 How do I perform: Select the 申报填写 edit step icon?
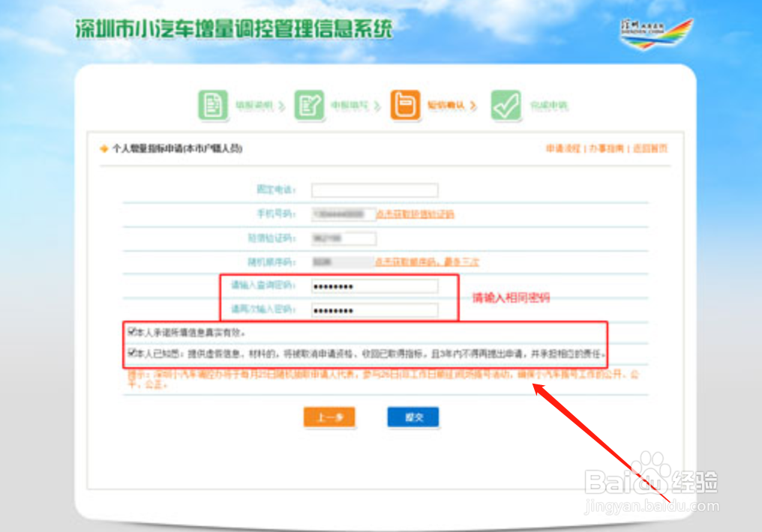(310, 105)
